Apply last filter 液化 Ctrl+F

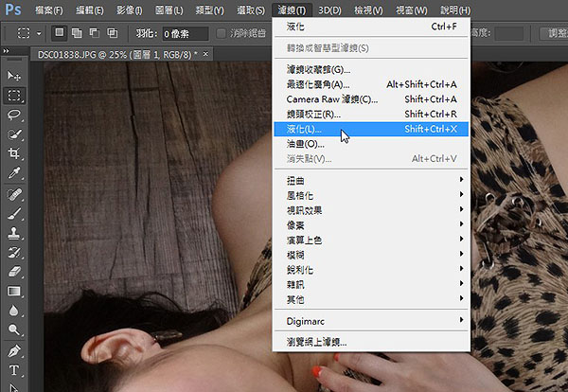371,27
